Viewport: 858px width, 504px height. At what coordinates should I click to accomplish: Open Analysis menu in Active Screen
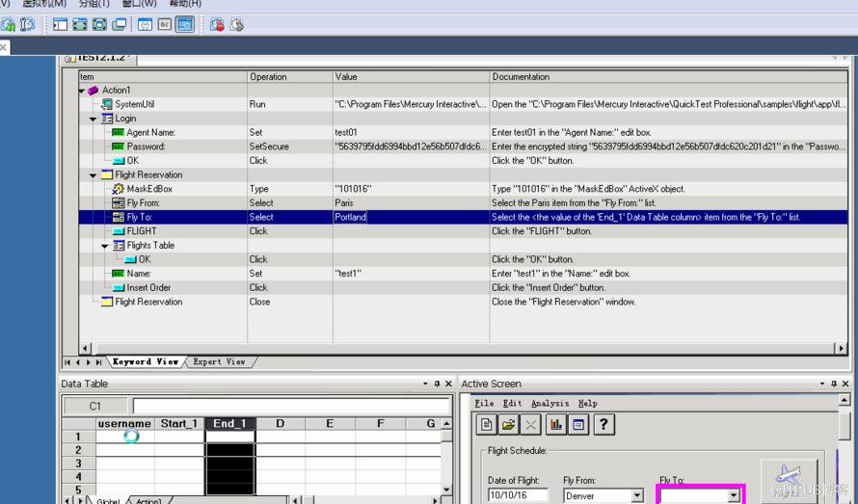[x=550, y=404]
